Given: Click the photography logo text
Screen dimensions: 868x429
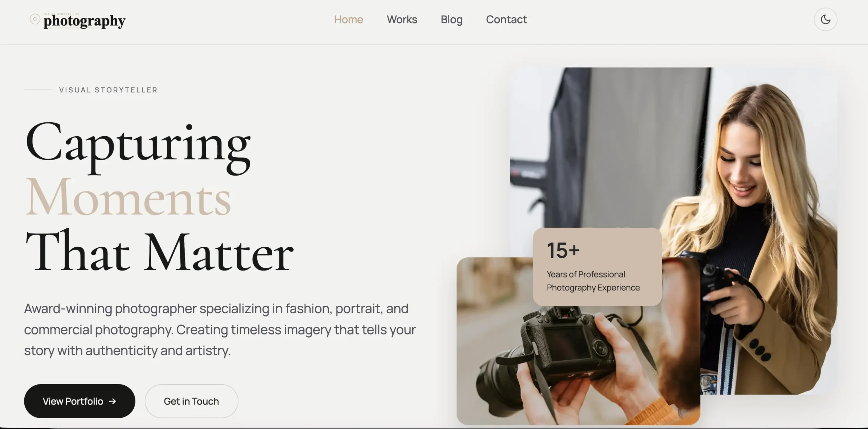Looking at the screenshot, I should point(84,21).
